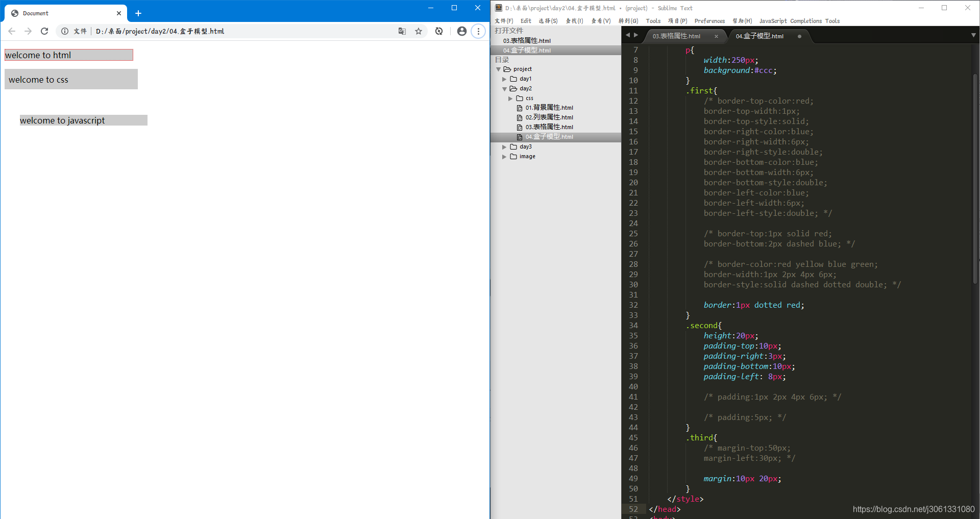Screen dimensions: 980x519
Task: Go back in Chrome
Action: 12,31
